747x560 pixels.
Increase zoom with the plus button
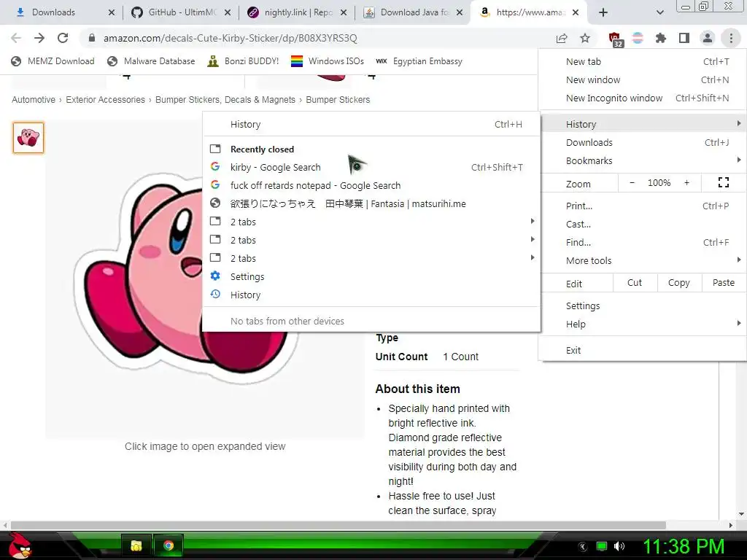(x=686, y=183)
